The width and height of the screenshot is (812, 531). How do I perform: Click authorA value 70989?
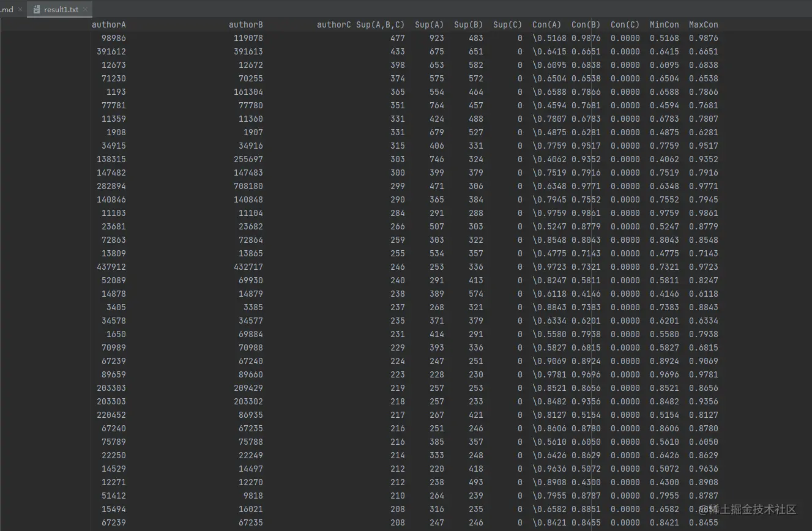[114, 347]
